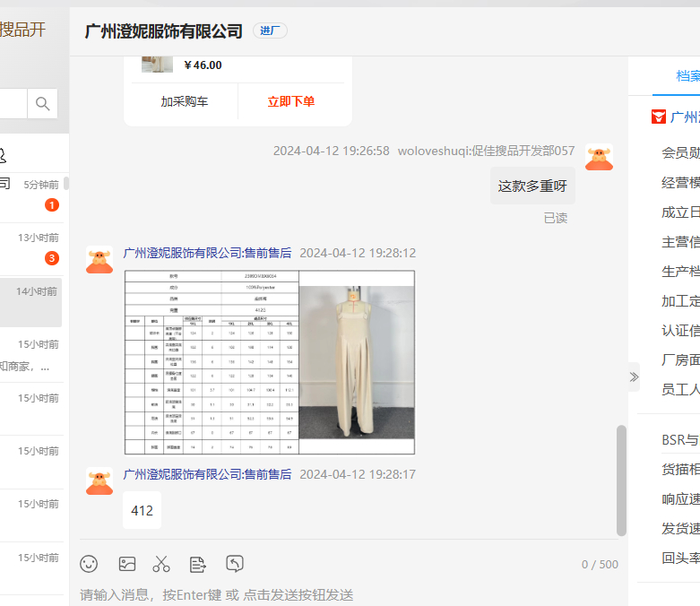Click 加采购车 to add to cart
The height and width of the screenshot is (606, 700).
[185, 102]
